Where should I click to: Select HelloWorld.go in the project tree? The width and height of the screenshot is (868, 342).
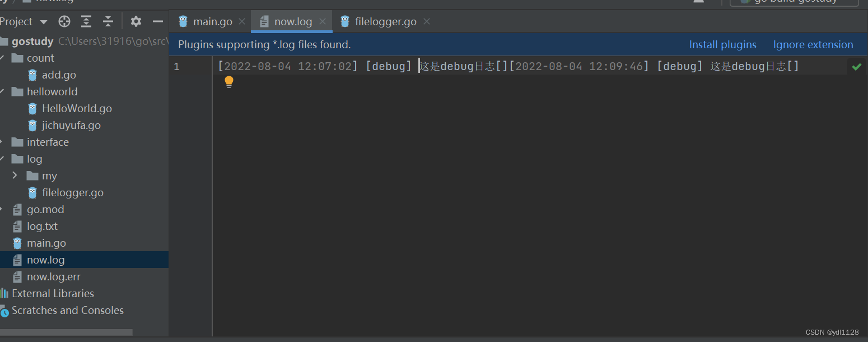pos(77,108)
